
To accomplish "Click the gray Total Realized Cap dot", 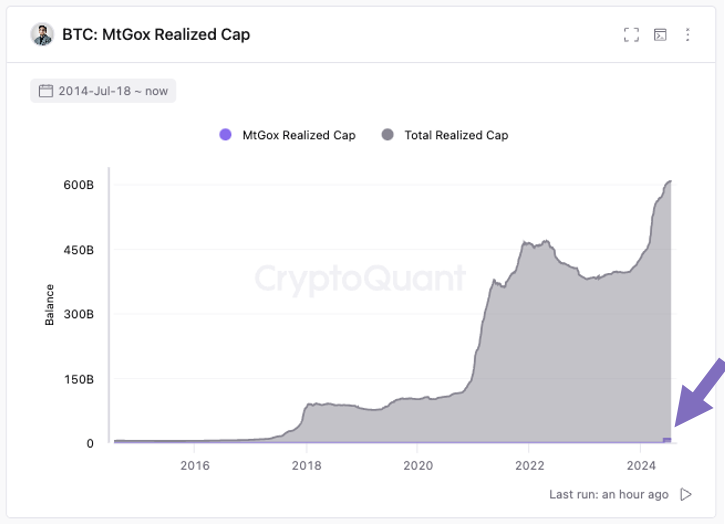I will [387, 135].
